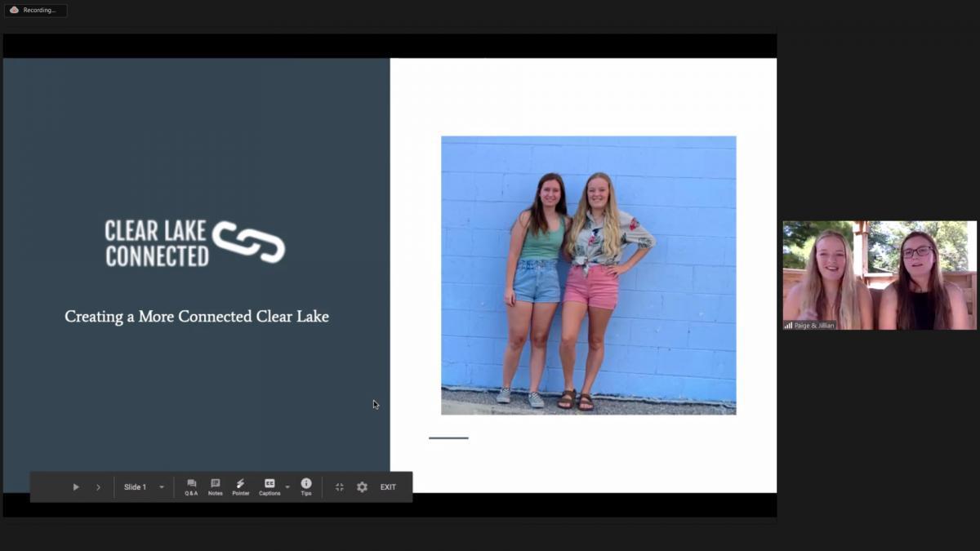Advance to the next slide arrow
Screen dimensions: 980x551
pos(98,487)
